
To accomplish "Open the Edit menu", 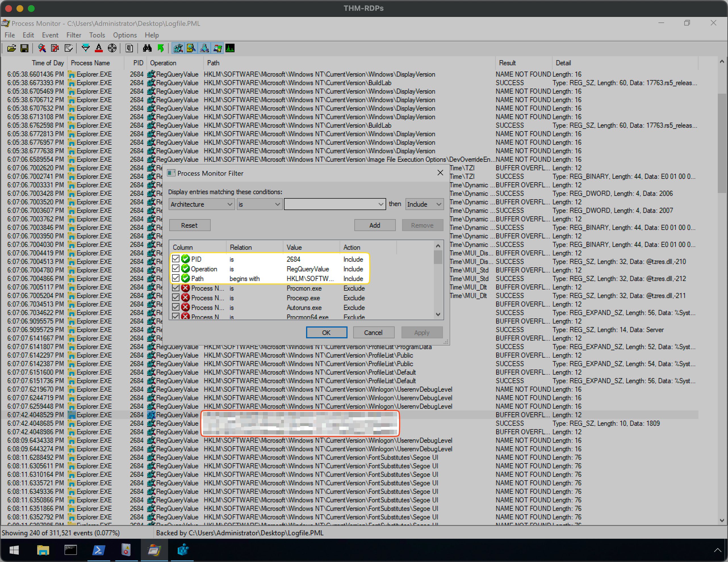I will click(x=28, y=35).
